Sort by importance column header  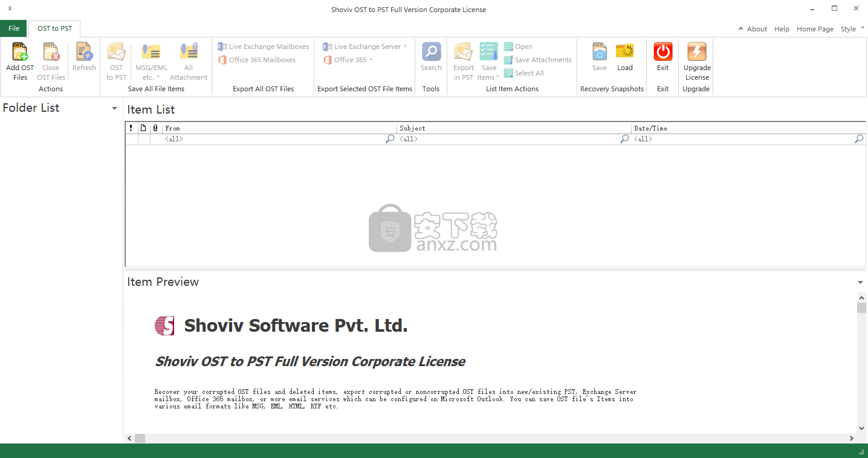[131, 128]
